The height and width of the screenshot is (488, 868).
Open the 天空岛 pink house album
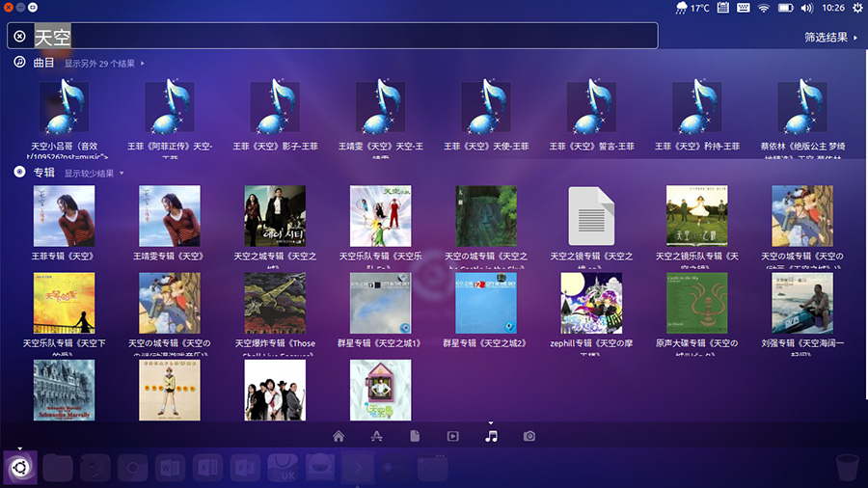pyautogui.click(x=381, y=390)
